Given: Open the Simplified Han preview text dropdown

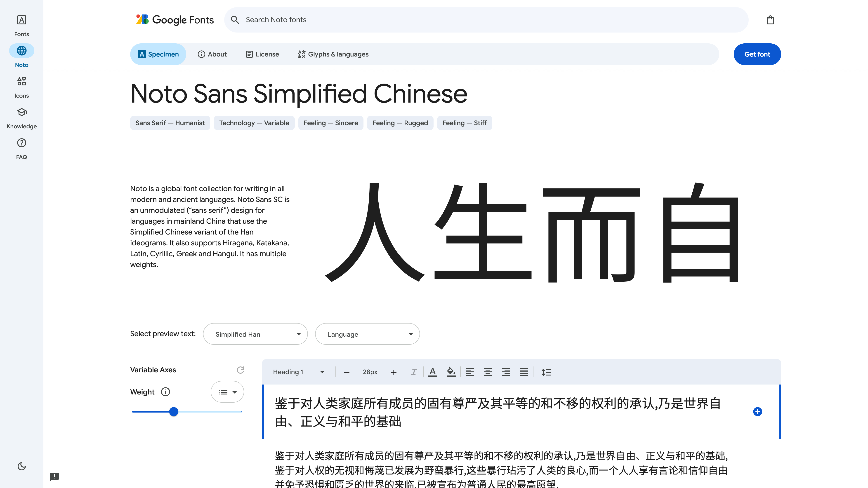Looking at the screenshot, I should pos(255,334).
